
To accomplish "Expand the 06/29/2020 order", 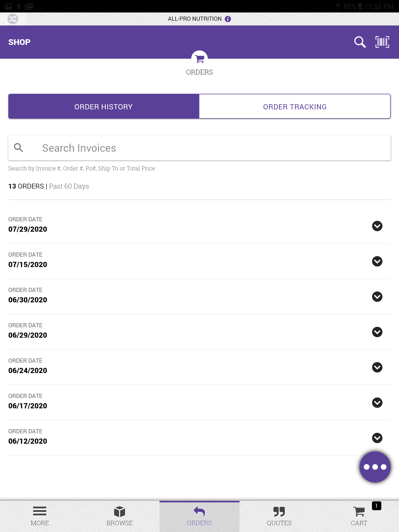I will [377, 332].
